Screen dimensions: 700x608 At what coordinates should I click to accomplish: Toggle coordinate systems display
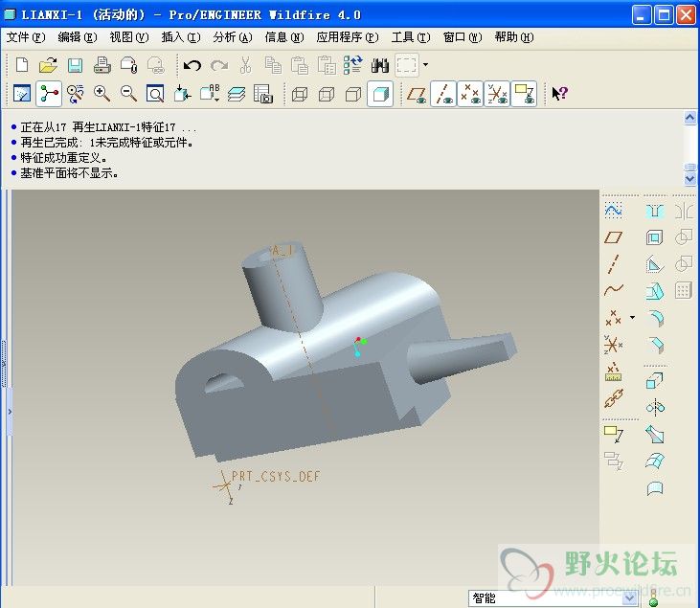[497, 94]
